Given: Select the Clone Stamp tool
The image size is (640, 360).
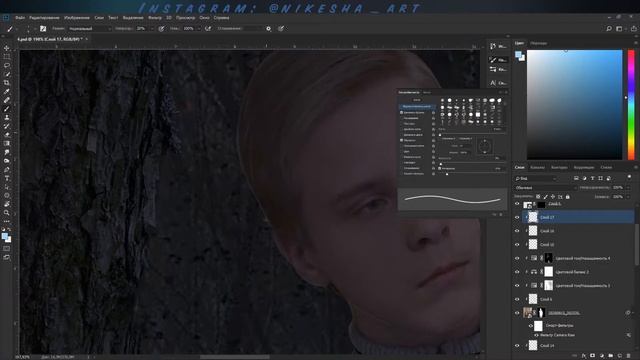Looking at the screenshot, I should [7, 118].
